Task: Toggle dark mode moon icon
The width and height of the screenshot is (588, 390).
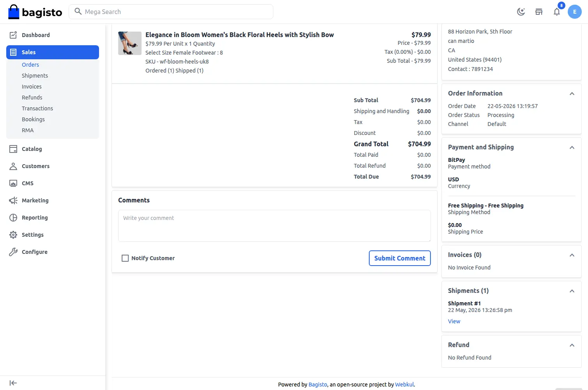Action: pos(521,12)
